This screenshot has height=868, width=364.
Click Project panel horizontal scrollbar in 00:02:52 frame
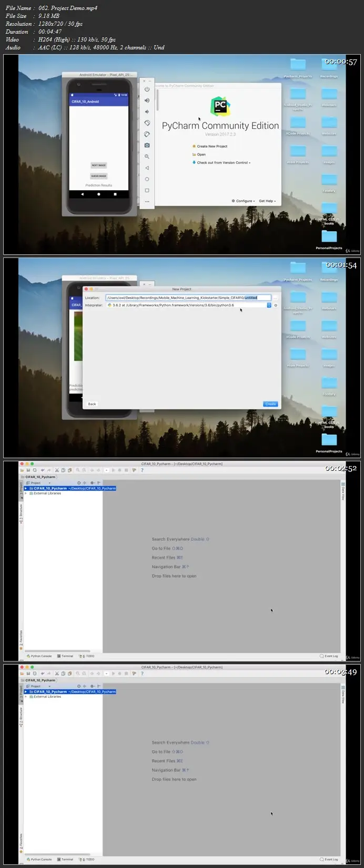(57, 650)
